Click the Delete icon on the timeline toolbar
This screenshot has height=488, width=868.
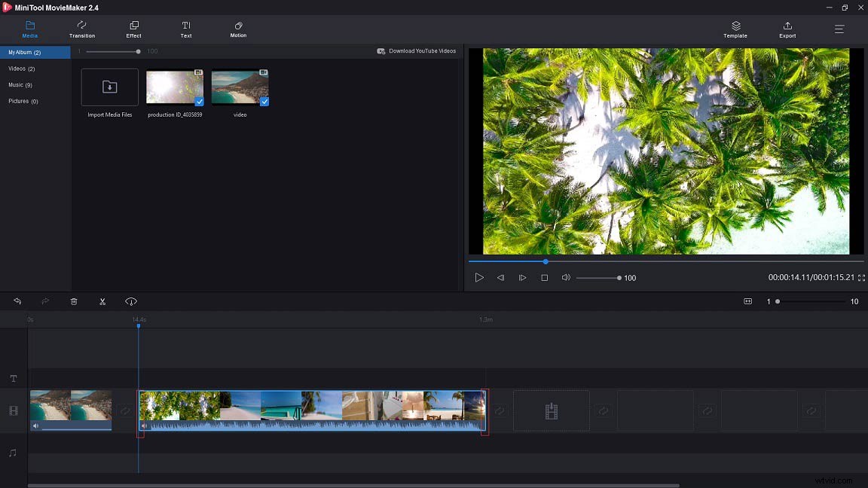point(73,301)
